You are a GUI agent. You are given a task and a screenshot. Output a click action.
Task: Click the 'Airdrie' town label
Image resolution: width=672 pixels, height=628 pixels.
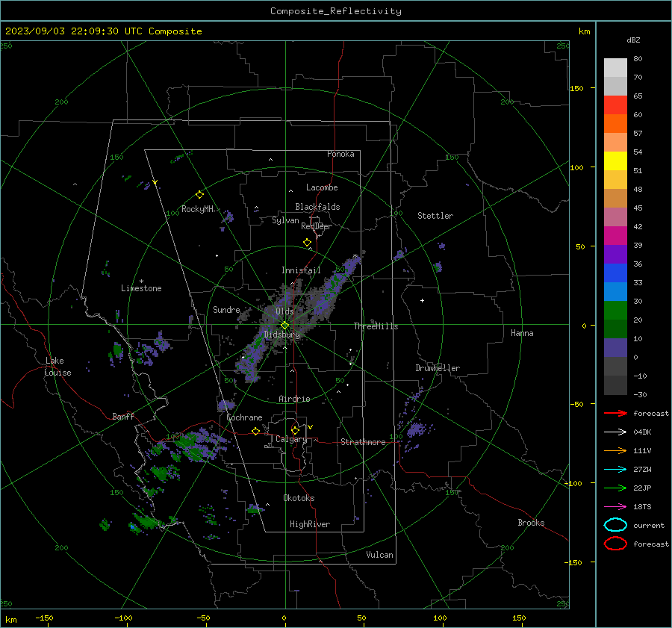(294, 399)
